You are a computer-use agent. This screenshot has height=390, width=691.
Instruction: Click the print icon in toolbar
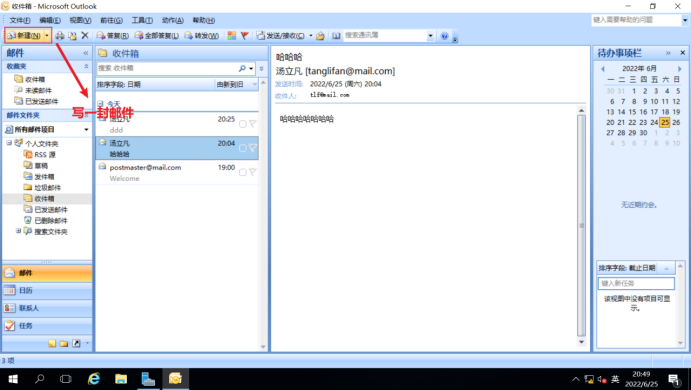60,36
